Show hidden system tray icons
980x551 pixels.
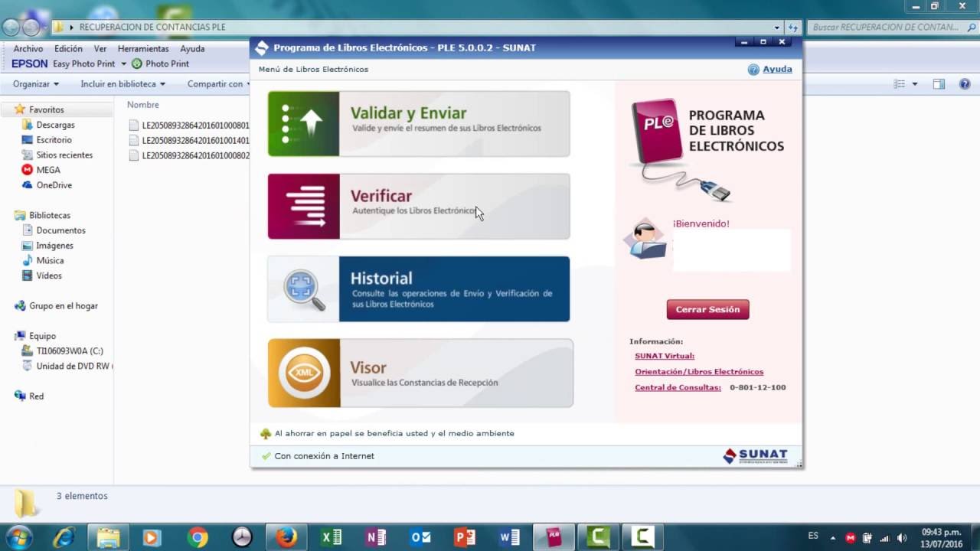833,537
